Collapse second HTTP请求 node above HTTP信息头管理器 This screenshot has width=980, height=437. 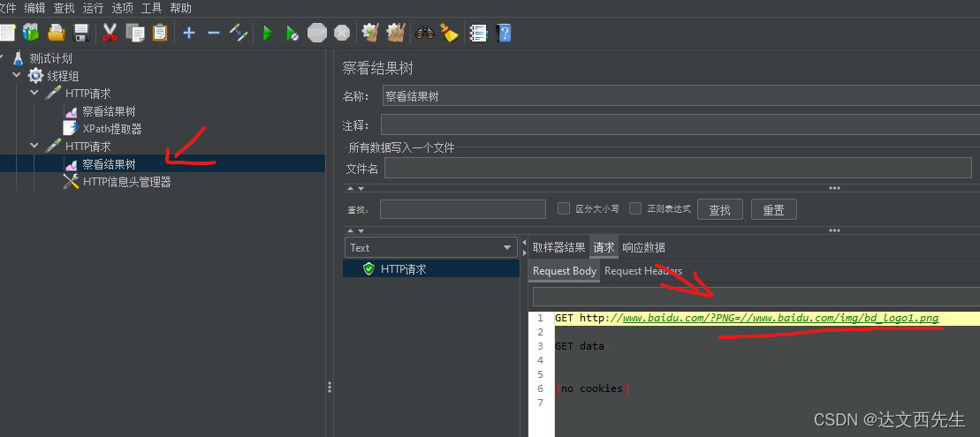[34, 146]
